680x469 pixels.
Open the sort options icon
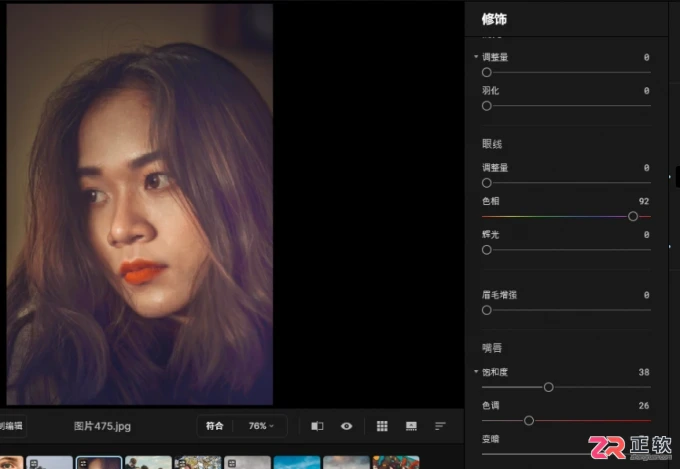pyautogui.click(x=440, y=426)
